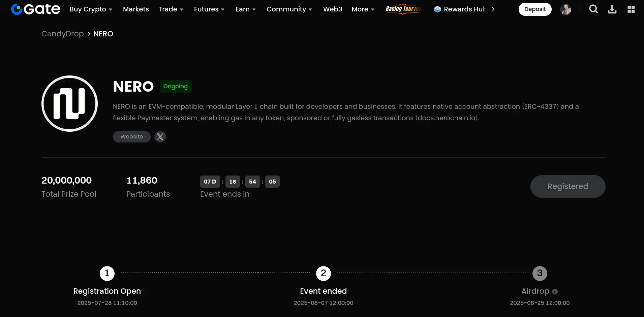This screenshot has width=644, height=317.
Task: Expand the Earn dropdown menu
Action: [x=246, y=9]
